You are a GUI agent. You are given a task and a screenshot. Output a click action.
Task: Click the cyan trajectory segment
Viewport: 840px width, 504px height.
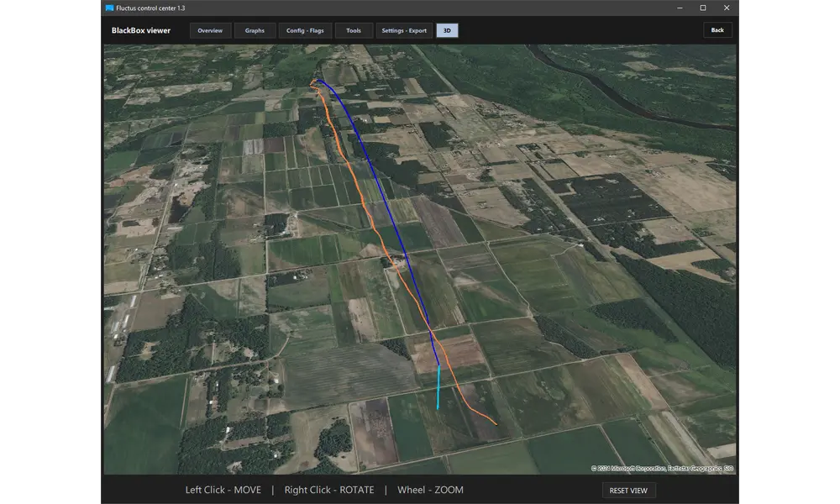click(438, 388)
